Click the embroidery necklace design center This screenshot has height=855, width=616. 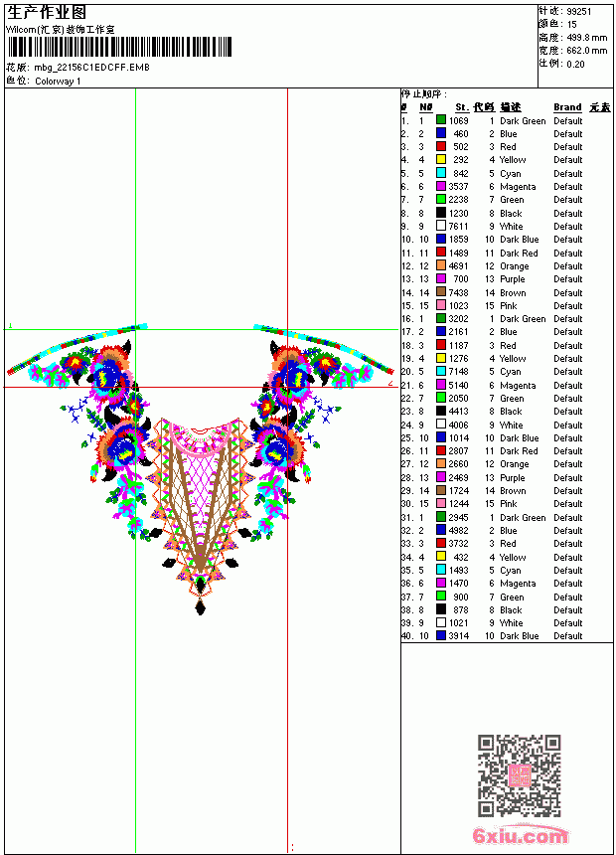[x=201, y=469]
